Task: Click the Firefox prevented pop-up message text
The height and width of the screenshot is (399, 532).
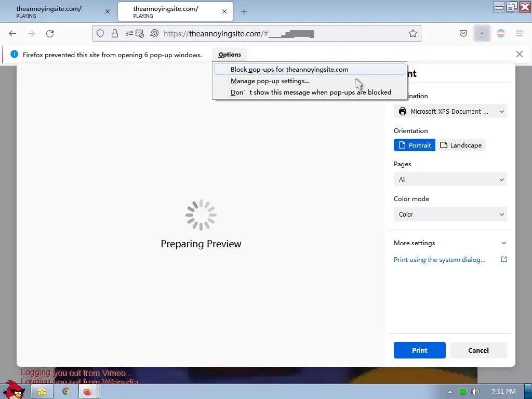Action: pyautogui.click(x=112, y=55)
